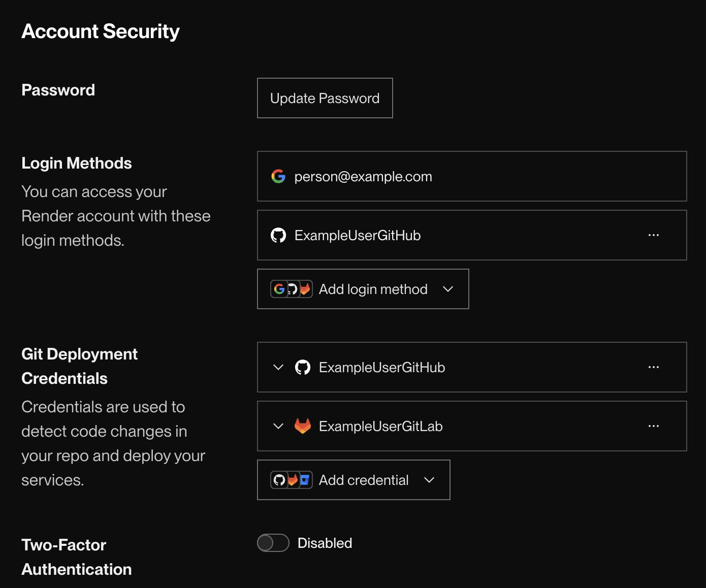Expand the ExampleUserGitHub deployment credential

click(278, 367)
